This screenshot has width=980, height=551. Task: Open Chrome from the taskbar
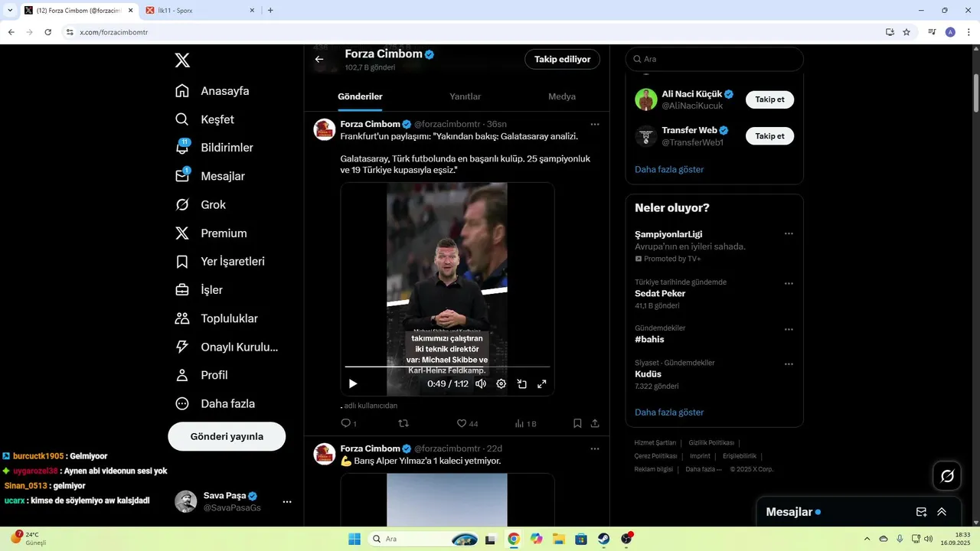point(514,539)
